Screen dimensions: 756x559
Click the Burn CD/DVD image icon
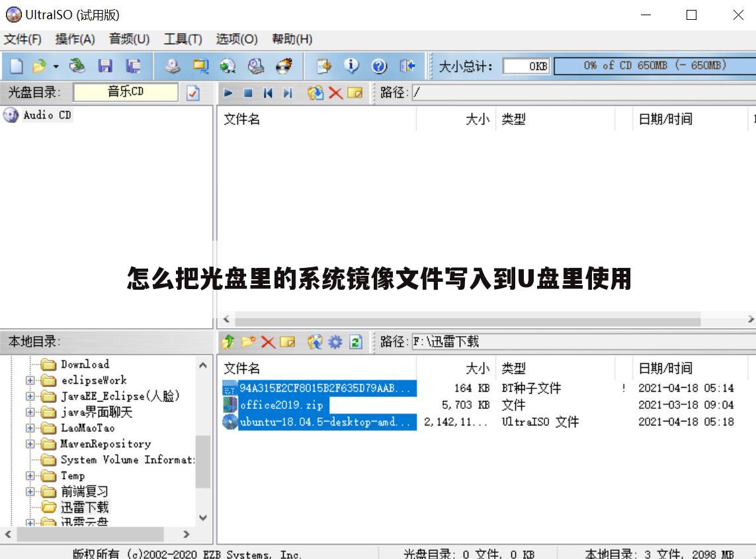click(x=284, y=65)
